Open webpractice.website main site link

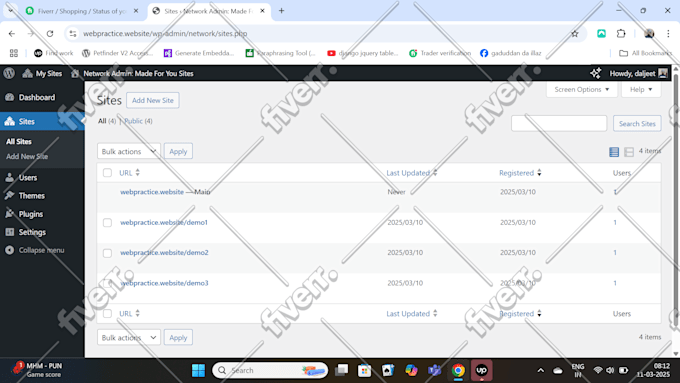coord(152,192)
